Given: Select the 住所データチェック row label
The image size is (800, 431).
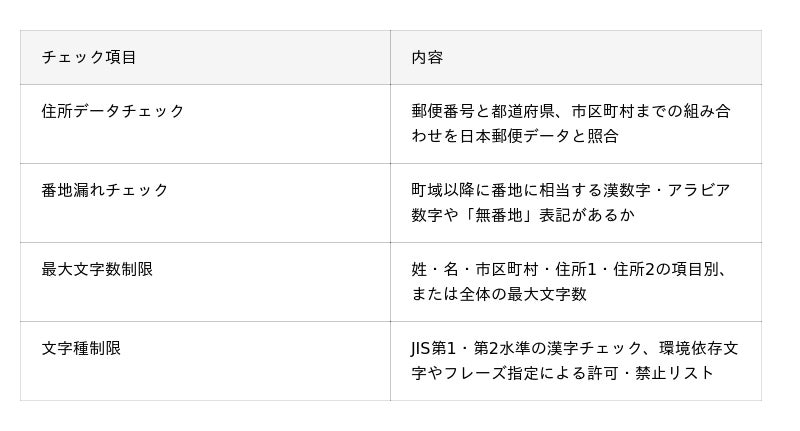Looking at the screenshot, I should pyautogui.click(x=113, y=111).
